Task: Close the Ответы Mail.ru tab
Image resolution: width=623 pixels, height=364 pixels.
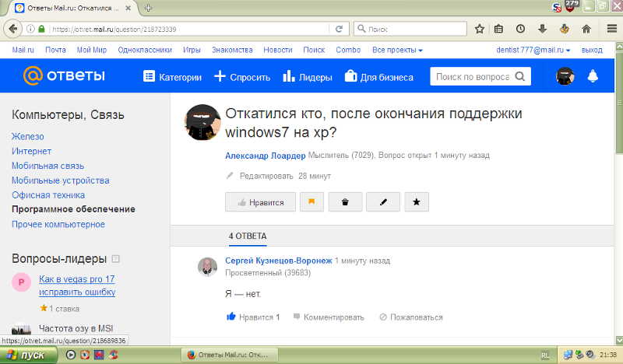Action: (128, 8)
